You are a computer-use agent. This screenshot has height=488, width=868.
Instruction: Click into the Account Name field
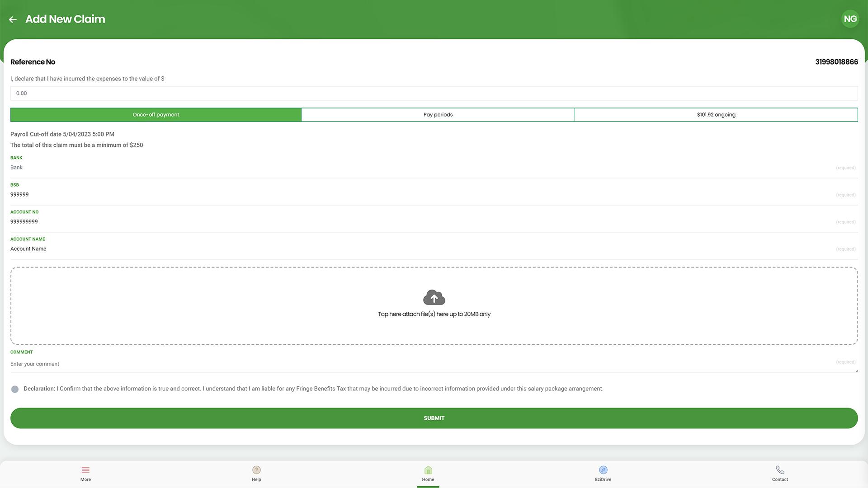434,249
